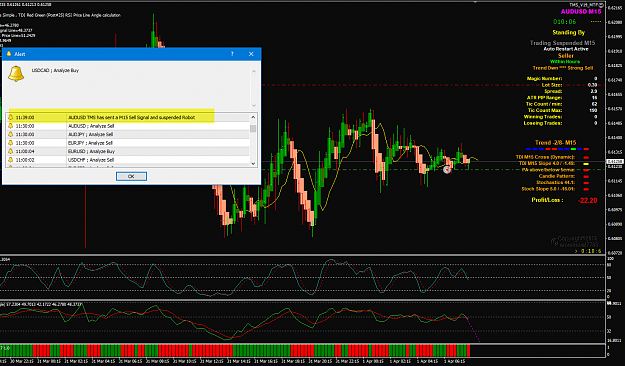625x366 pixels.
Task: Select the 'AUDUSD ; Analyze Sell' alert row
Action: [128, 126]
